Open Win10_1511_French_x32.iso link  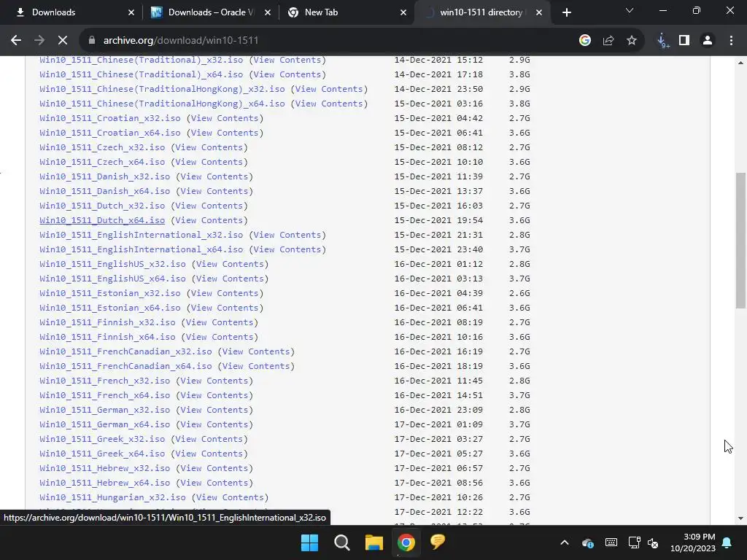pyautogui.click(x=105, y=381)
